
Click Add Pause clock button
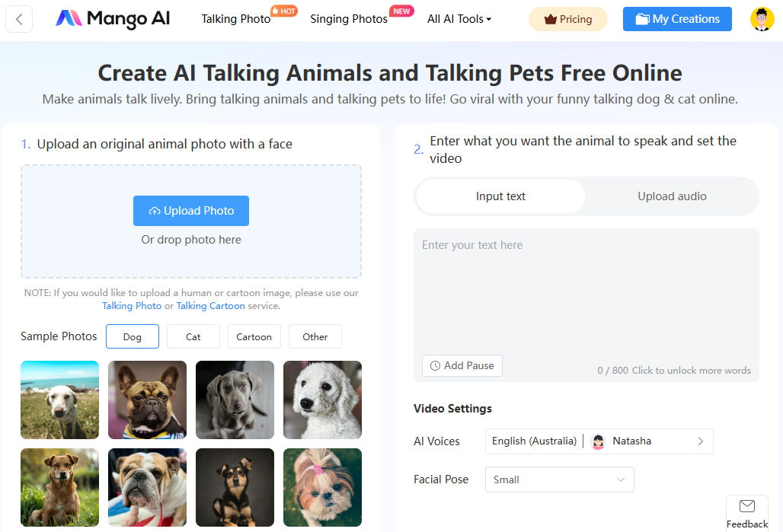coord(462,365)
